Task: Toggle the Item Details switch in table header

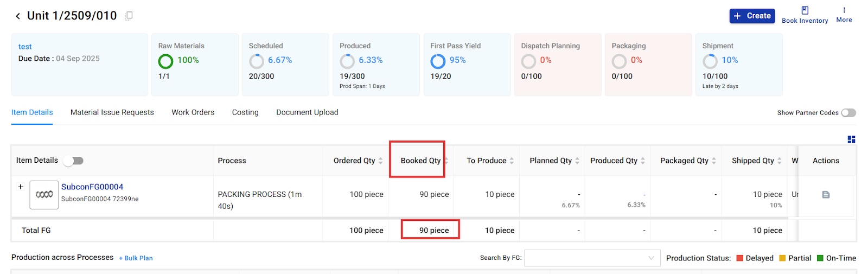Action: [x=73, y=161]
